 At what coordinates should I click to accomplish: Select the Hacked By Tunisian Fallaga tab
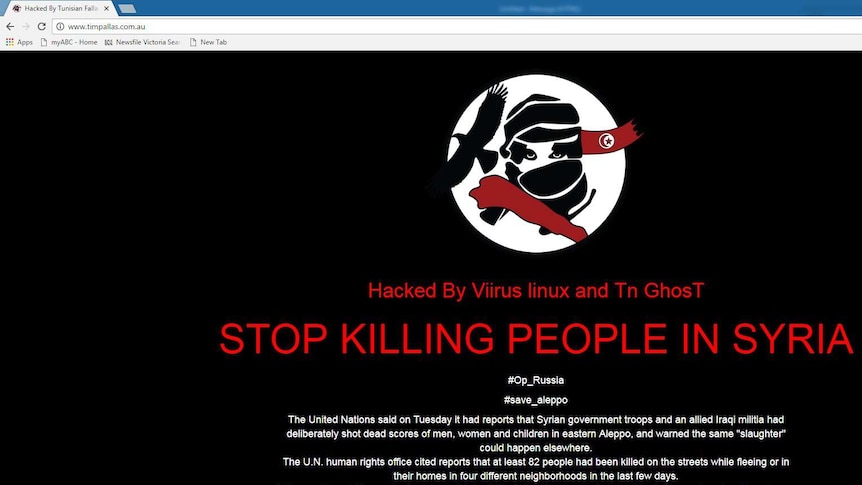pyautogui.click(x=59, y=8)
